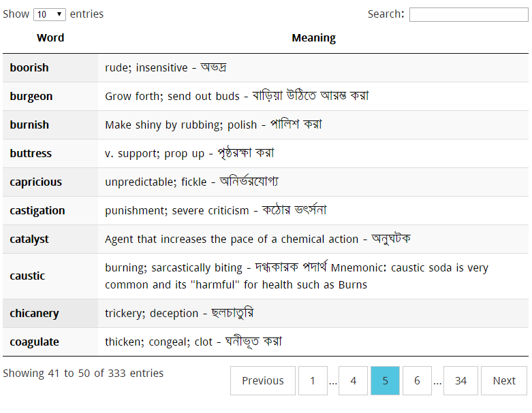Screen dimensions: 532x413
Task: Select the word burnish
Action: (29, 125)
